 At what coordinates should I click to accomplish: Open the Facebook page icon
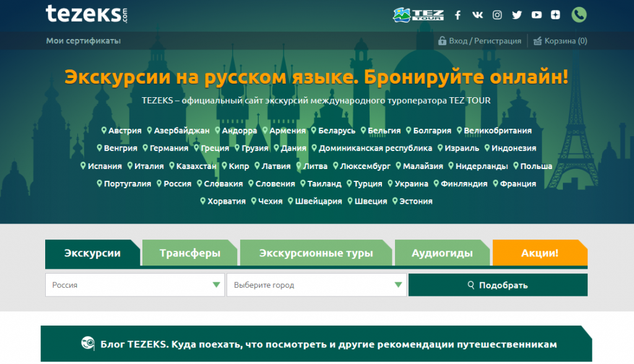[458, 15]
